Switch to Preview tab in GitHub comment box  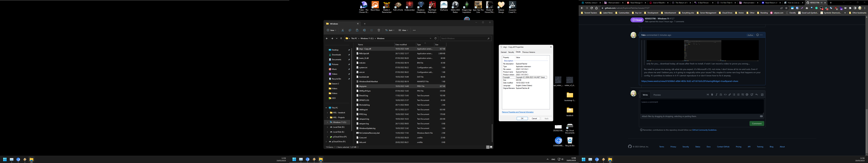[x=657, y=95]
